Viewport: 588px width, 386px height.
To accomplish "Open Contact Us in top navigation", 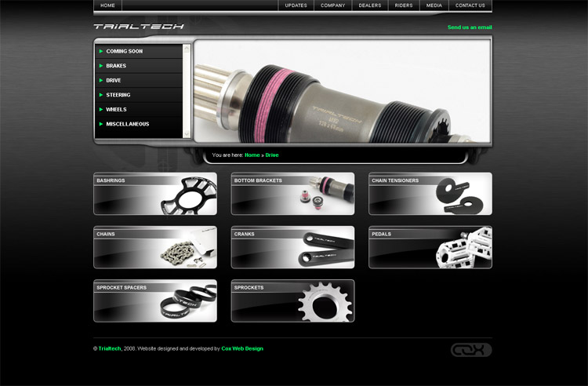I will pos(470,5).
